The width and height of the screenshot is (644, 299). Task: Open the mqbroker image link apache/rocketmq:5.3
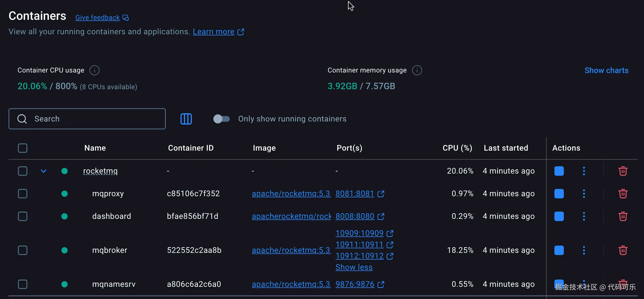291,250
